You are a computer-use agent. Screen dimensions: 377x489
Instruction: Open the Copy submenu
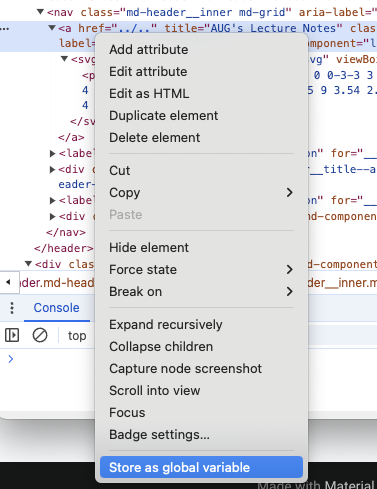tap(201, 192)
